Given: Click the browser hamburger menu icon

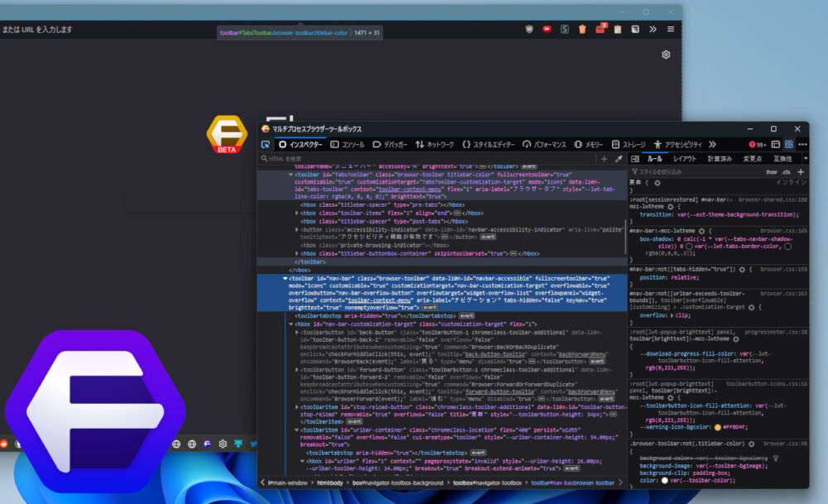Looking at the screenshot, I should click(670, 29).
